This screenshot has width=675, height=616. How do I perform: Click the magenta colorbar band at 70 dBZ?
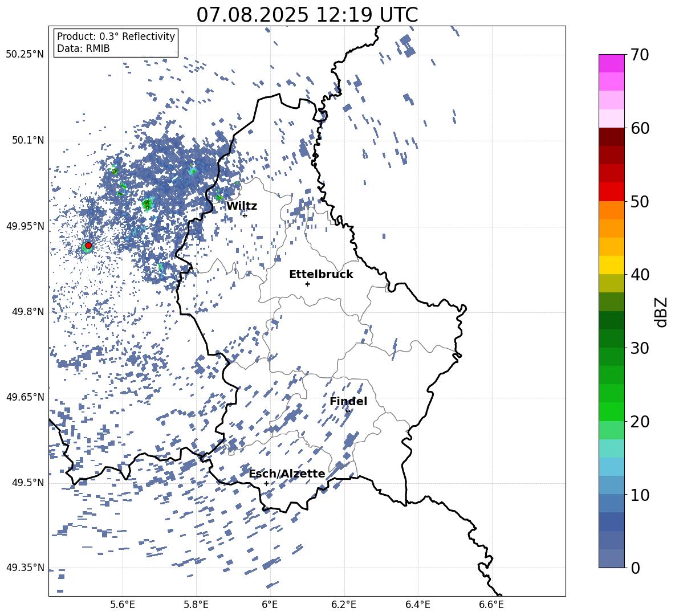point(611,63)
